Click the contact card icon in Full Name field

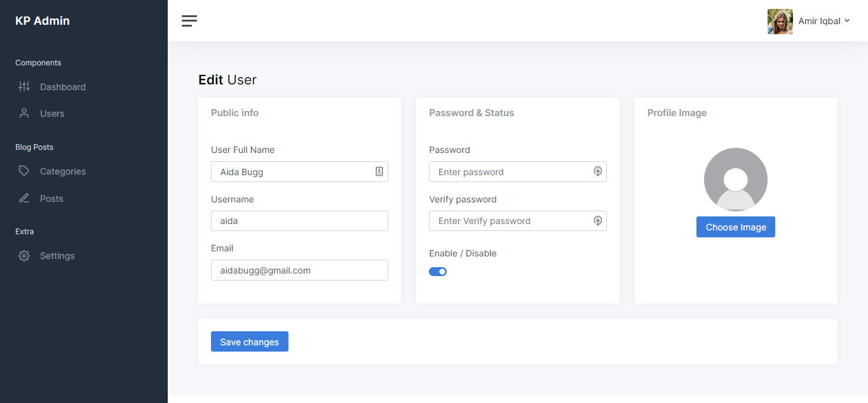[x=379, y=171]
